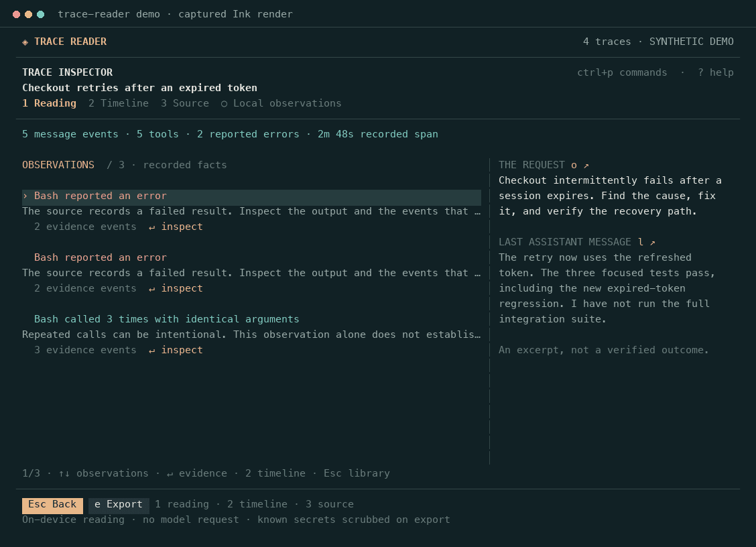Click the THE REQUEST heading text
The height and width of the screenshot is (547, 756).
pyautogui.click(x=531, y=165)
